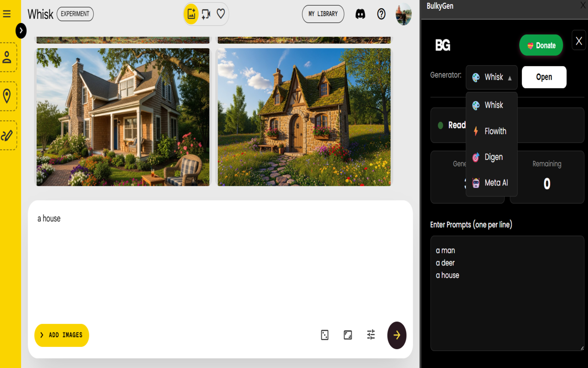
Task: Open the Discord community icon
Action: pos(361,14)
